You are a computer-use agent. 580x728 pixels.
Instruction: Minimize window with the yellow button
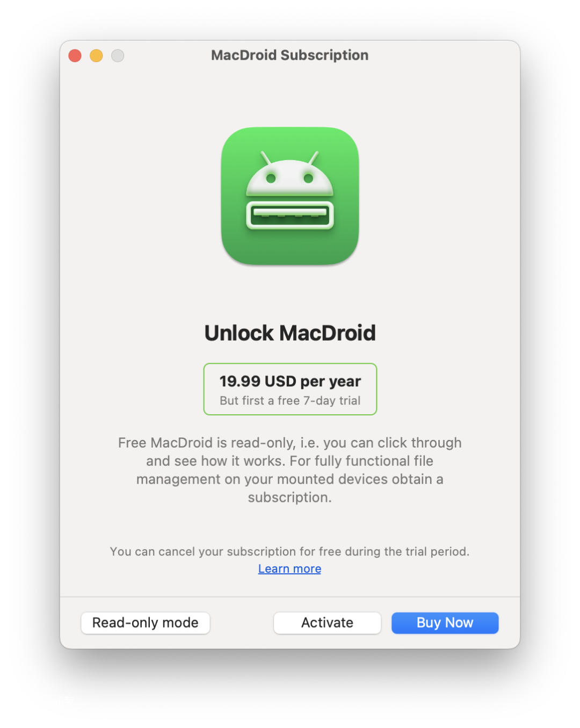pyautogui.click(x=96, y=55)
